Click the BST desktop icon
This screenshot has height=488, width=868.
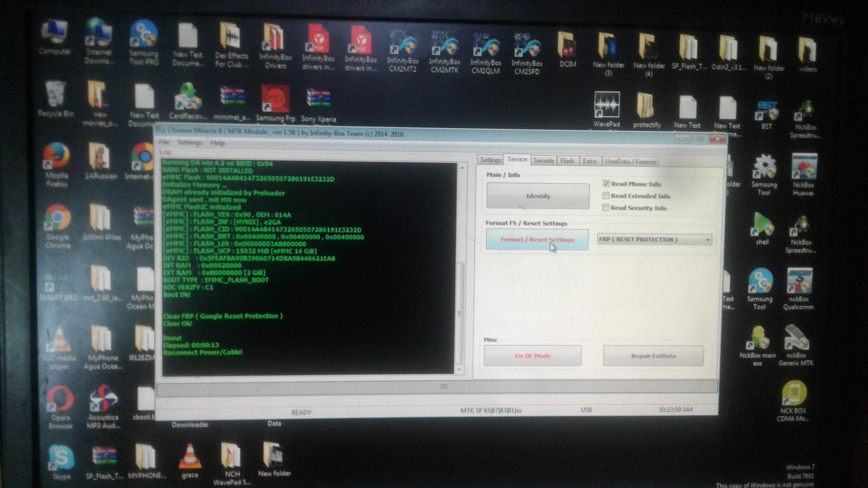[x=767, y=115]
